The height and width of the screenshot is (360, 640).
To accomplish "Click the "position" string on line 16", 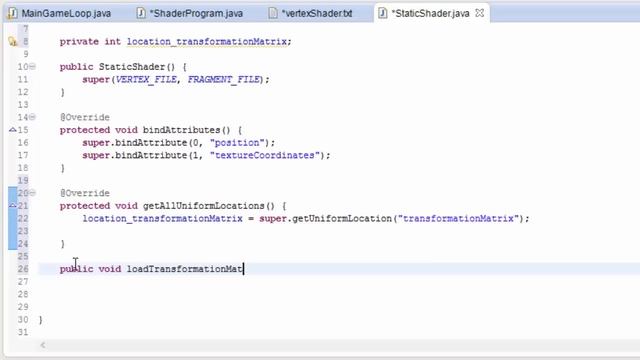I will pos(237,142).
